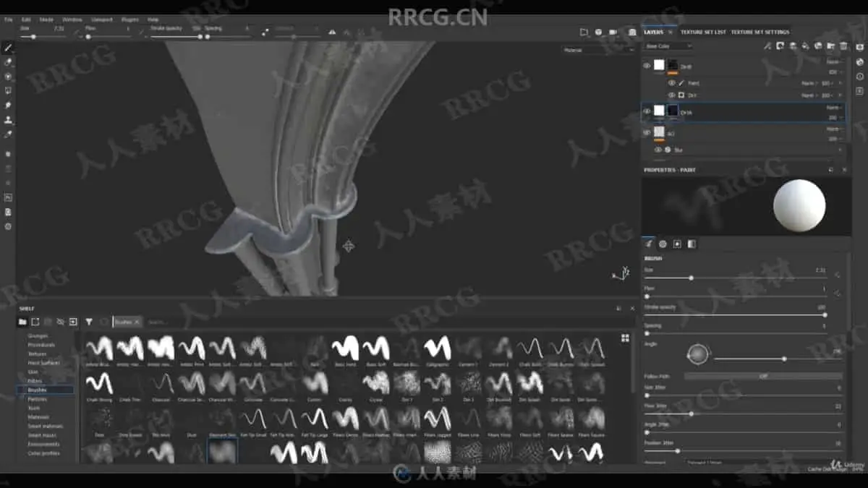Click the Add fill layer bucket icon
The image size is (868, 488).
pos(805,46)
